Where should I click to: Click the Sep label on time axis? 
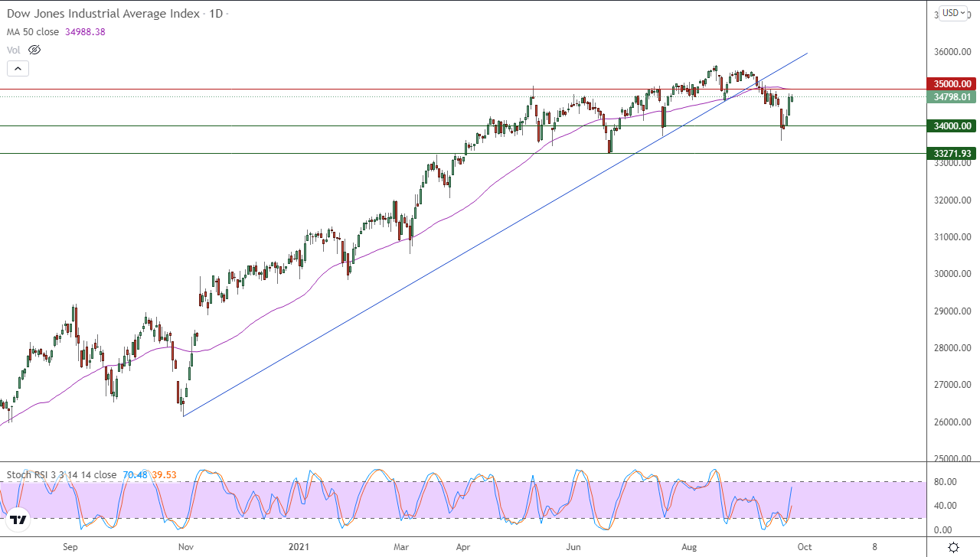[70, 547]
